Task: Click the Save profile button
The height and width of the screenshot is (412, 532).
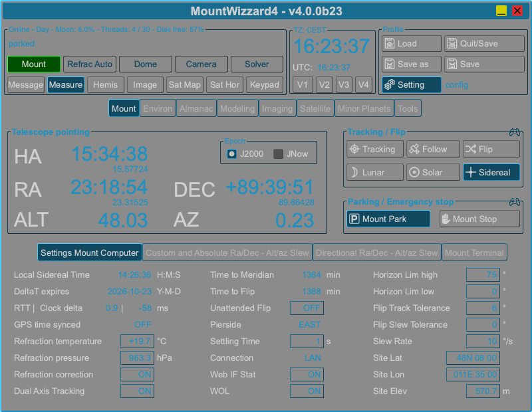Action: [485, 64]
